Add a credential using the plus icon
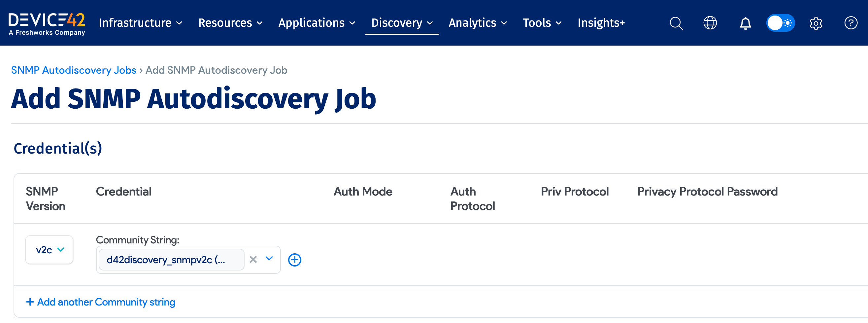Screen dimensions: 868x323 (x=294, y=260)
